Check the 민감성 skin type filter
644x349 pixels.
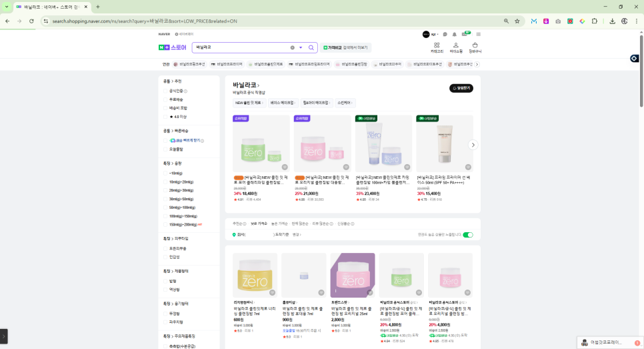tap(165, 257)
